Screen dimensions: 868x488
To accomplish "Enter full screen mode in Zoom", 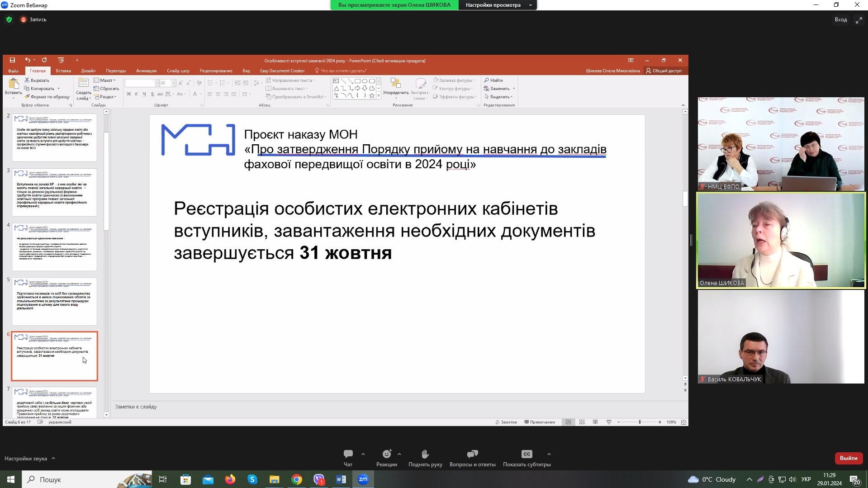I will pos(859,20).
